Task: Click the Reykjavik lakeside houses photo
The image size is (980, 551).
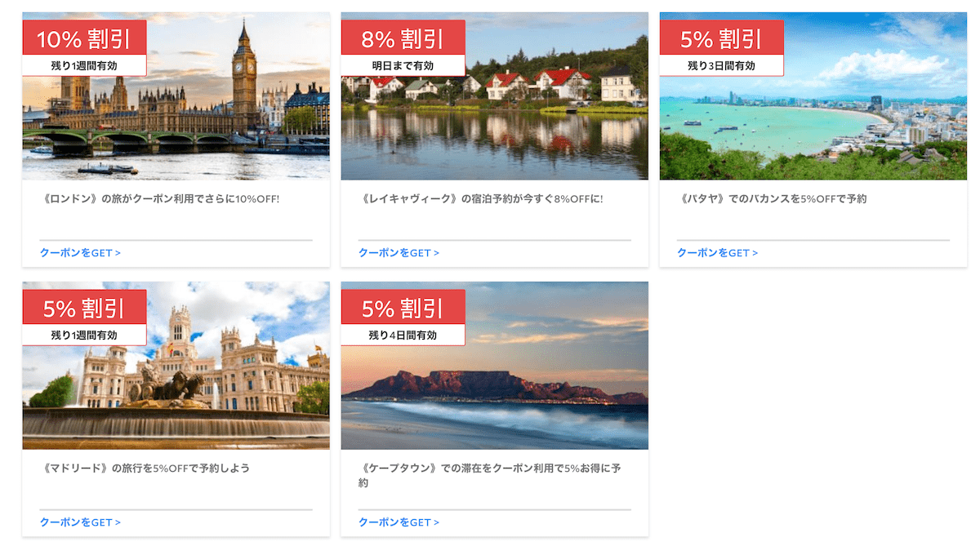Action: (494, 96)
